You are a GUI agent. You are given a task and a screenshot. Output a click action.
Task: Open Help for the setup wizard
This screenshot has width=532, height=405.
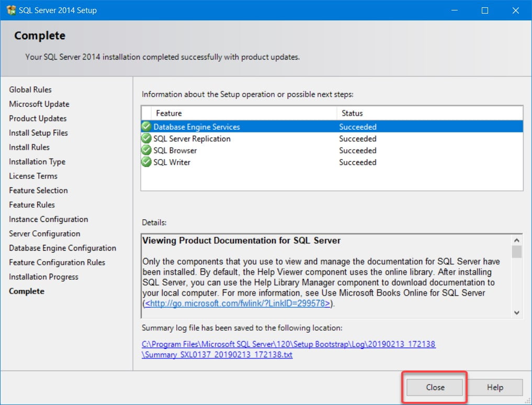(495, 387)
